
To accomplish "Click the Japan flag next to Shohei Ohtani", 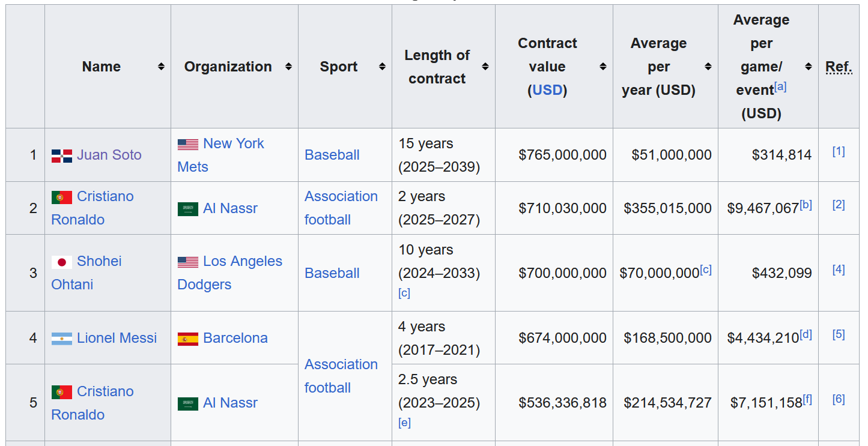I will [62, 262].
